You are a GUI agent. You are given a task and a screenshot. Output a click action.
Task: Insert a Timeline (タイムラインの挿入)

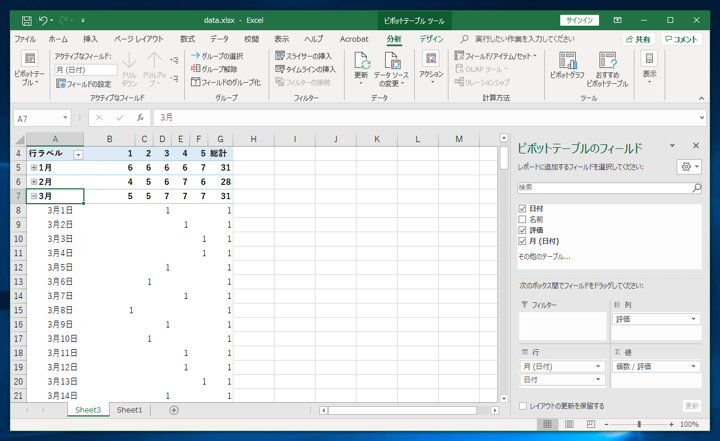coord(305,69)
